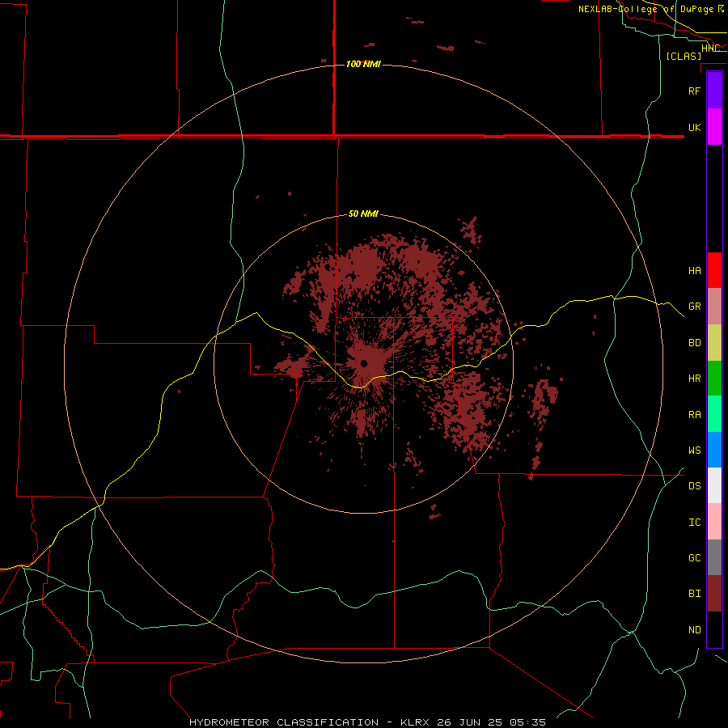The height and width of the screenshot is (728, 728).
Task: Click the "HHC" product label
Action: [x=711, y=49]
